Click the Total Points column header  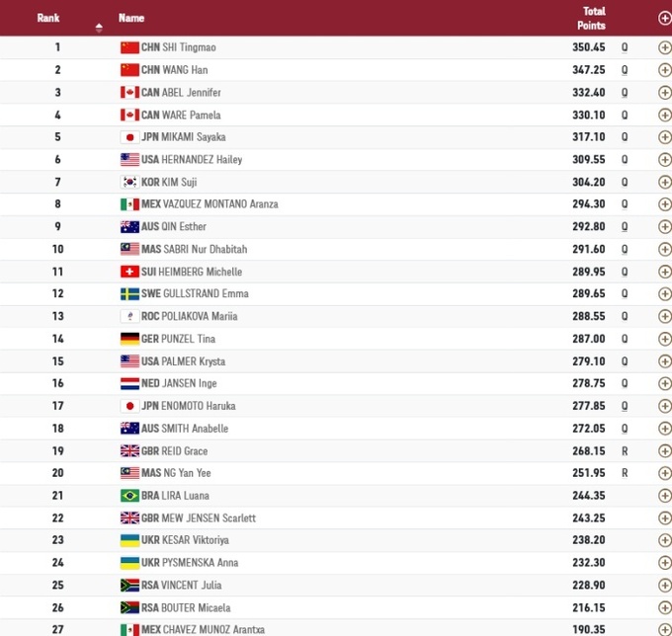click(593, 18)
